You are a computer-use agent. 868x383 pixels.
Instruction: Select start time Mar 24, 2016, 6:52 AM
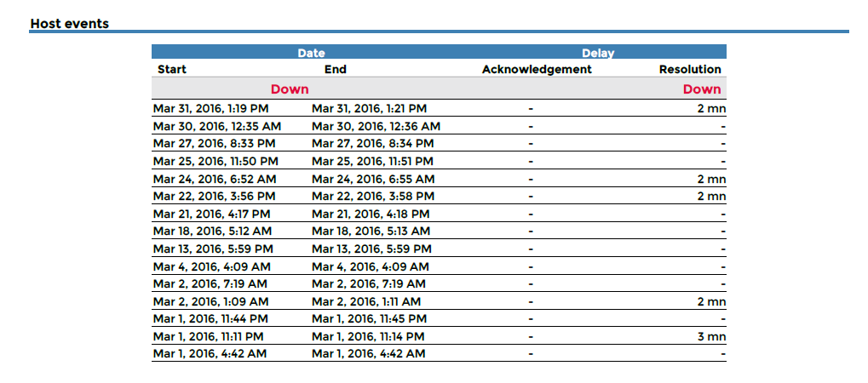point(215,179)
